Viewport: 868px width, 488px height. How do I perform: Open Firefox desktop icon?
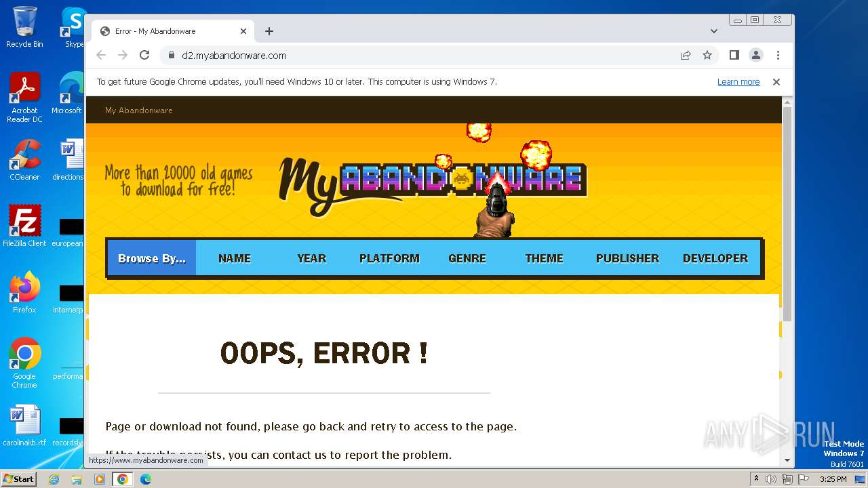click(24, 293)
